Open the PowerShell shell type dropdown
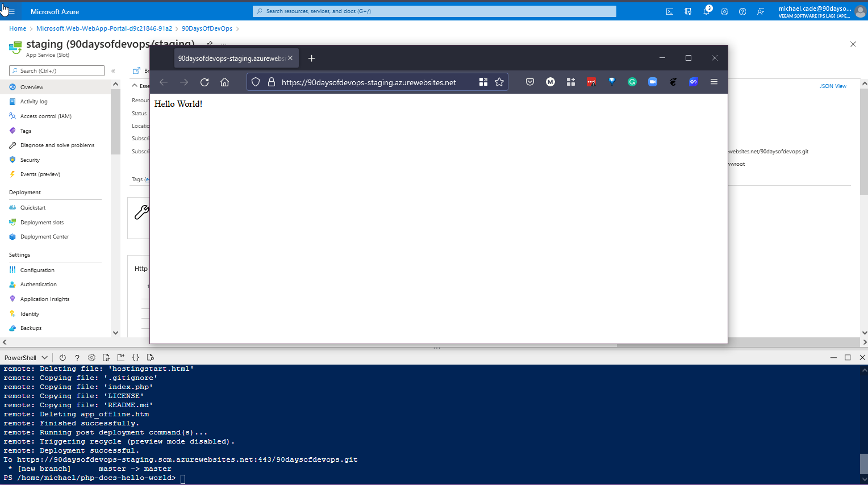The image size is (868, 485). pyautogui.click(x=26, y=358)
